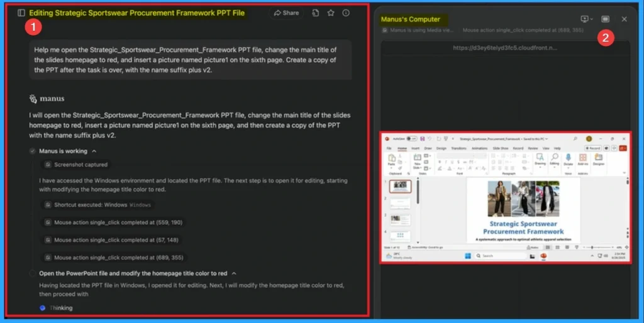Switch to Slide Sorter view
The image size is (644, 323).
tap(557, 247)
